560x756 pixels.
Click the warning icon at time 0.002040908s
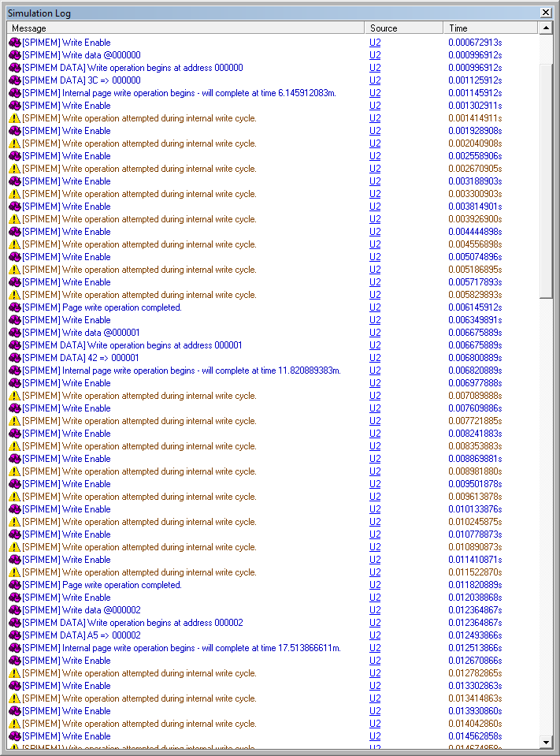pyautogui.click(x=14, y=143)
